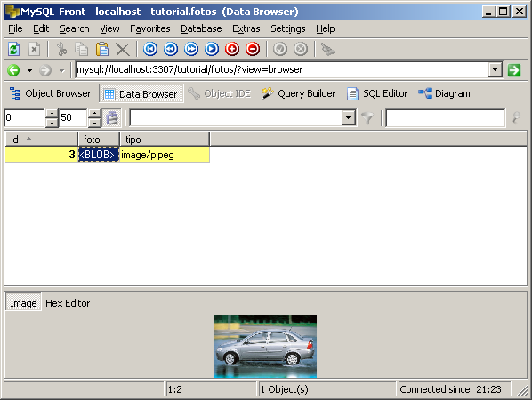This screenshot has width=532, height=400.
Task: Toggle the id column sort arrow
Action: pyautogui.click(x=28, y=139)
